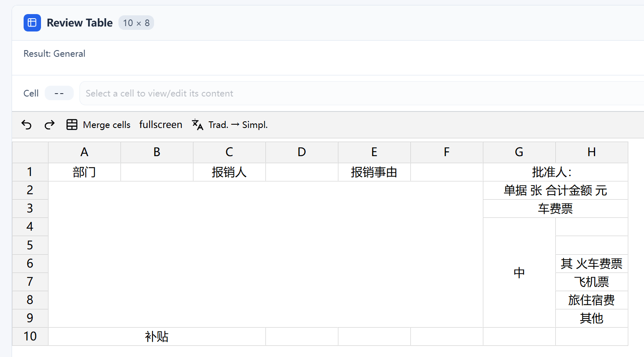
Task: Select column E header
Action: [x=374, y=152]
